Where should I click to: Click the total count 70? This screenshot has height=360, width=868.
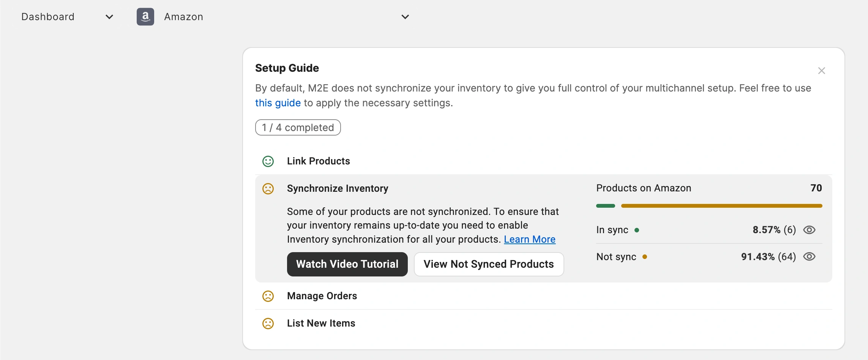coord(816,188)
